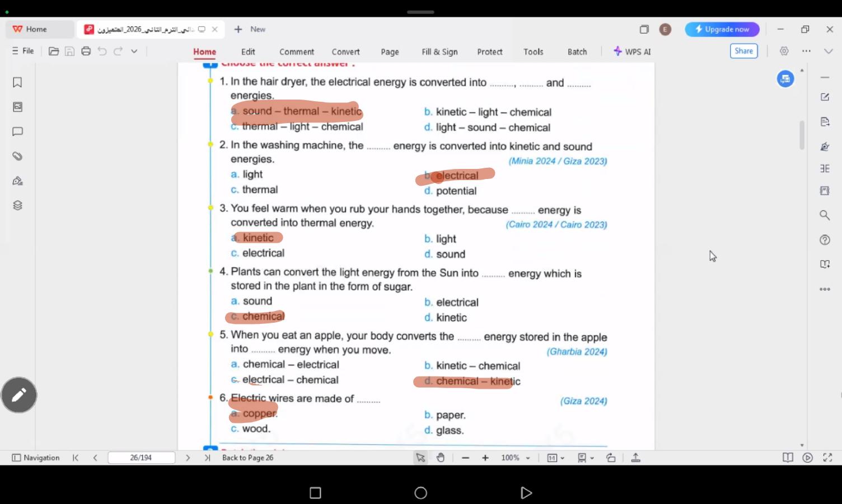Click Back to Page 26
Image resolution: width=842 pixels, height=504 pixels.
(x=247, y=458)
